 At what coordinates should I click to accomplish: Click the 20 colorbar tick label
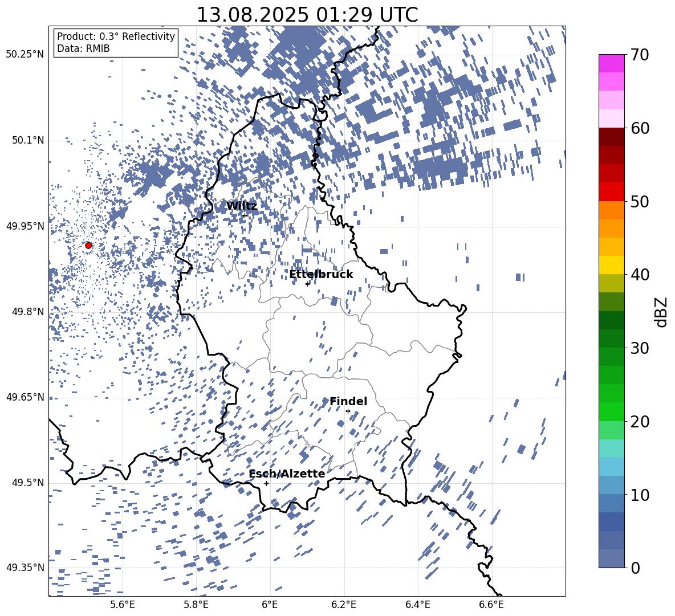(x=640, y=422)
